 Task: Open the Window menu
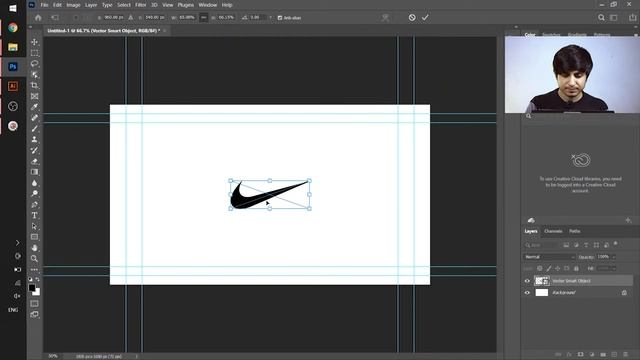207,5
